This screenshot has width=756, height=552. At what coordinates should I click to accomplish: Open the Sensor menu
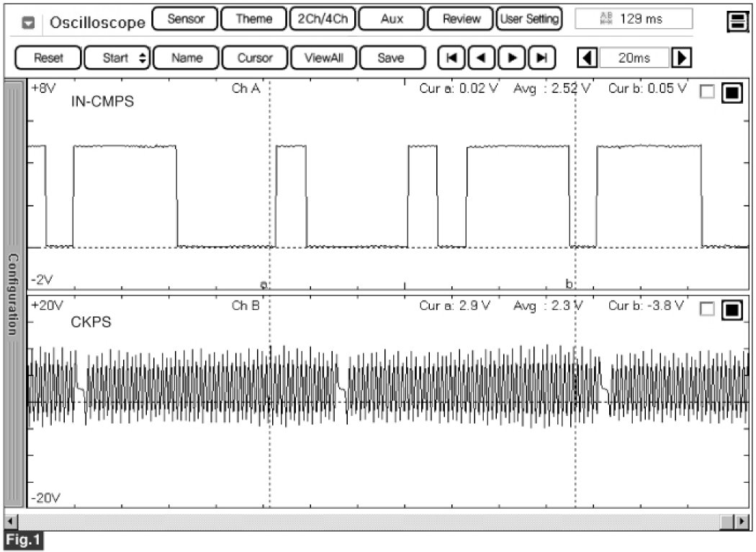(x=185, y=19)
